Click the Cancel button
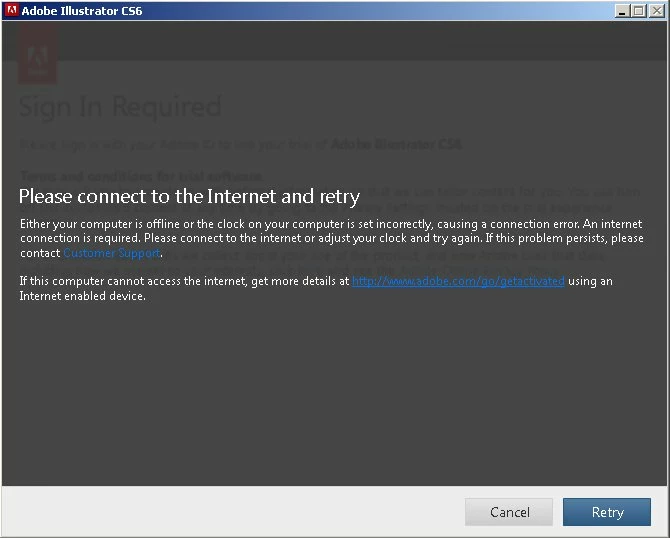The width and height of the screenshot is (670, 538). click(509, 512)
